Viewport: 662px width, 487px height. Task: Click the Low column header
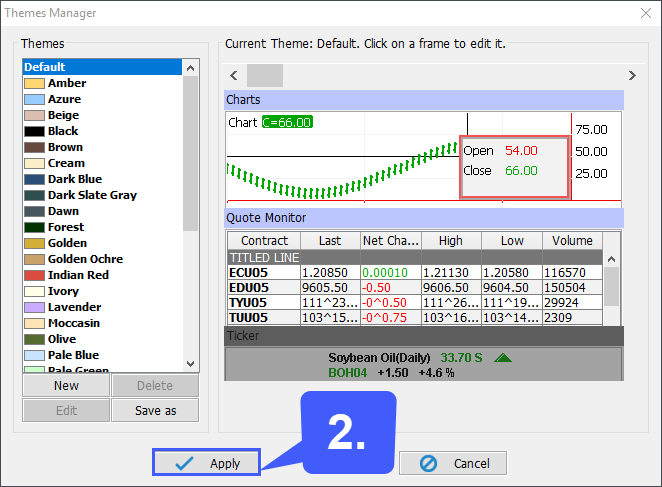coord(512,241)
